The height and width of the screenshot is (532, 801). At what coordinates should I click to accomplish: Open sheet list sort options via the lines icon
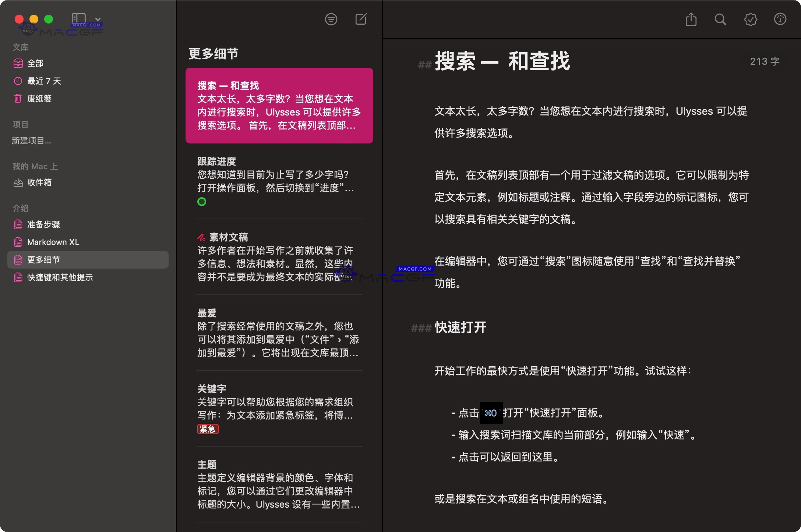(x=331, y=19)
